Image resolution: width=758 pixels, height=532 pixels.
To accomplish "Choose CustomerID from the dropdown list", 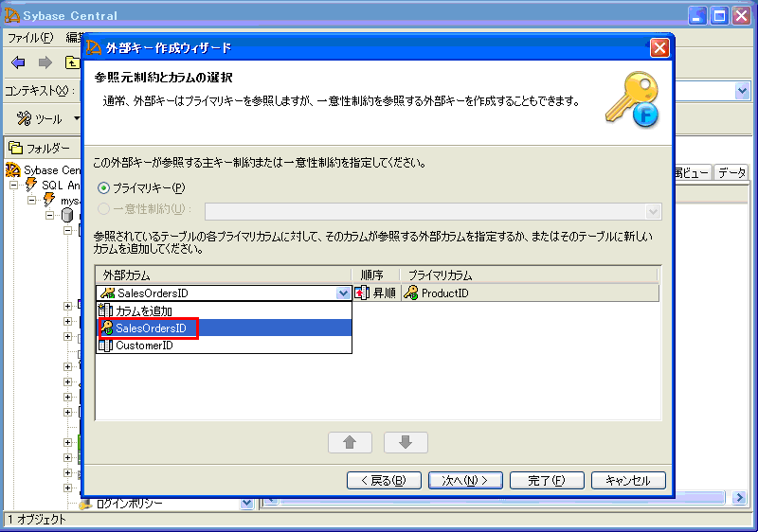I will click(144, 346).
